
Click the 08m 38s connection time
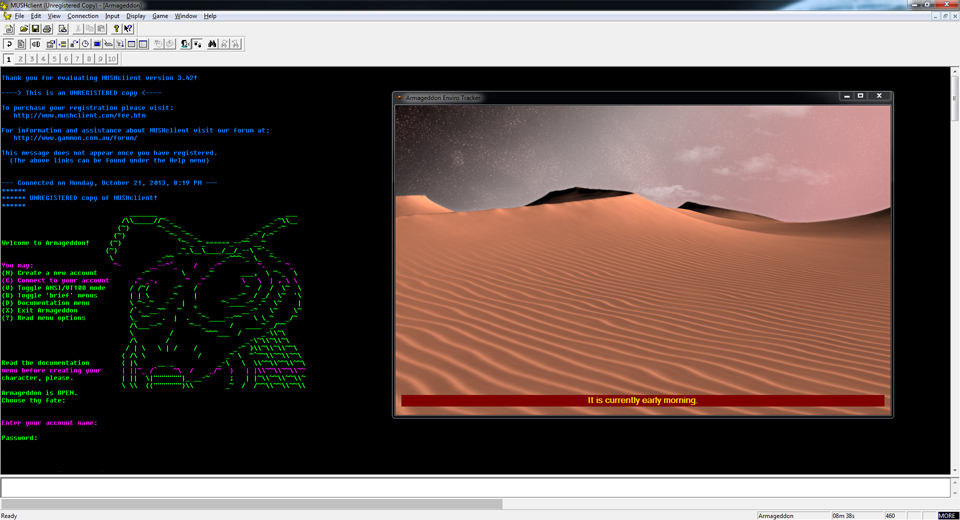tap(843, 516)
